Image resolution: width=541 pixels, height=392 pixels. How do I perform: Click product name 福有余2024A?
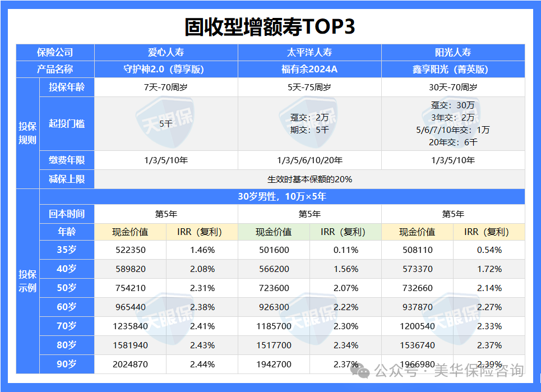pos(309,70)
